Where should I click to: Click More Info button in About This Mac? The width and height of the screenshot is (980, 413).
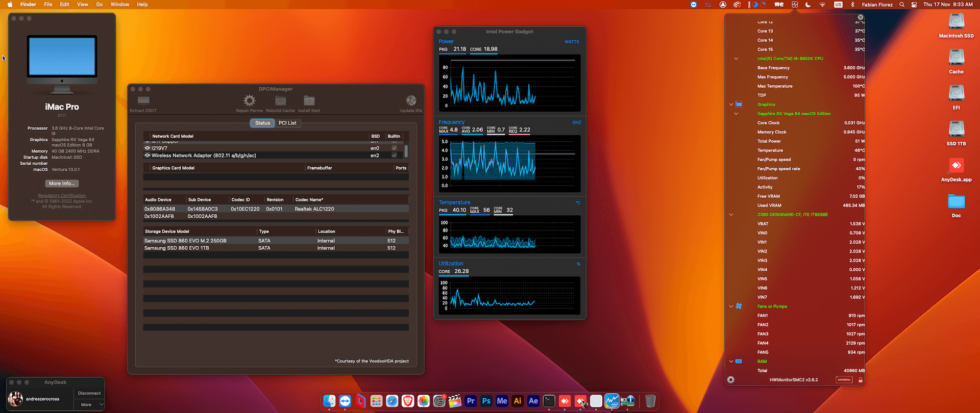(x=62, y=184)
